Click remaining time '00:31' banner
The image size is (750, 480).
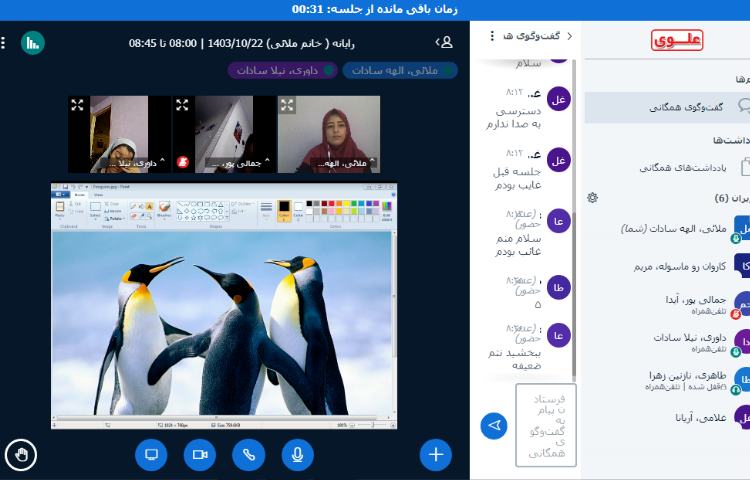tap(375, 10)
